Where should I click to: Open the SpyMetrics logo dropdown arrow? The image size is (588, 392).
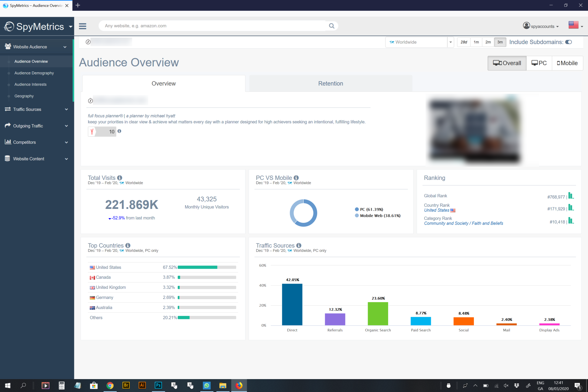(71, 27)
